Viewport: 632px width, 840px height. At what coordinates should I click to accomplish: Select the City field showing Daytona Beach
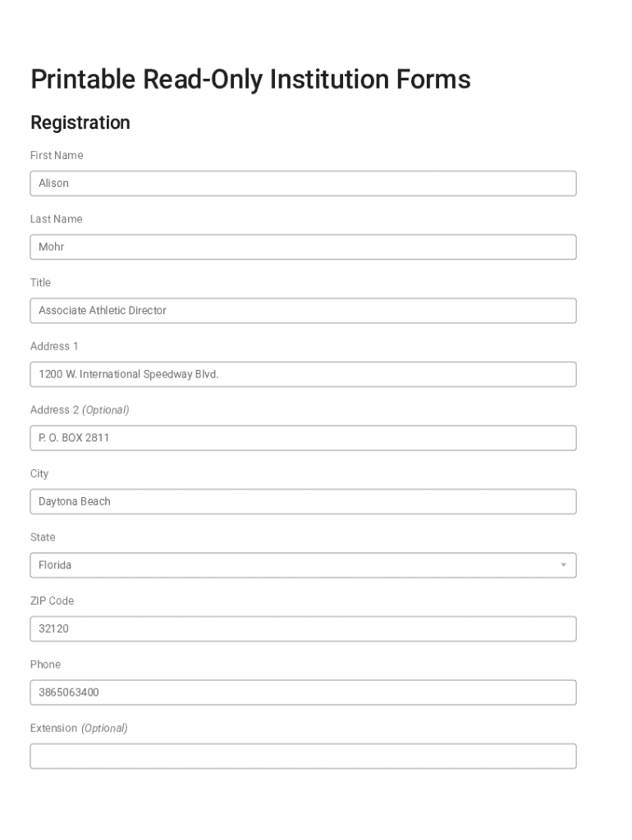click(x=303, y=501)
